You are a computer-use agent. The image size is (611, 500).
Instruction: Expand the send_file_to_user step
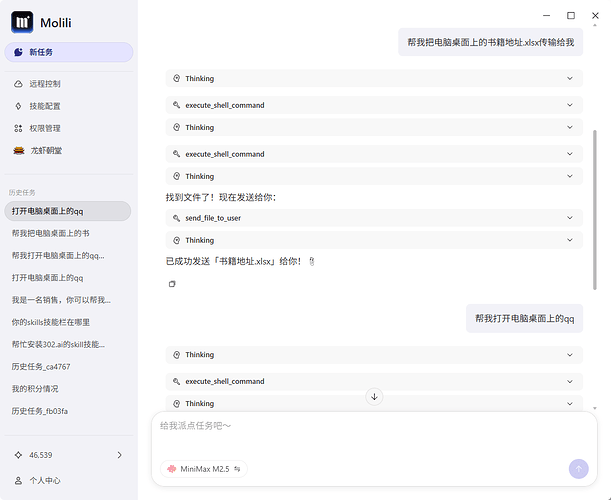point(374,218)
